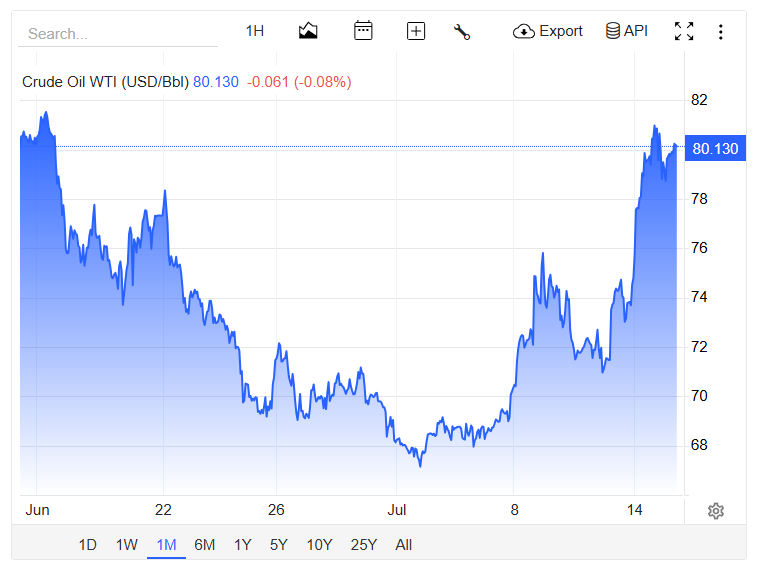758x571 pixels.
Task: Select the 1D time range tab
Action: click(x=87, y=545)
